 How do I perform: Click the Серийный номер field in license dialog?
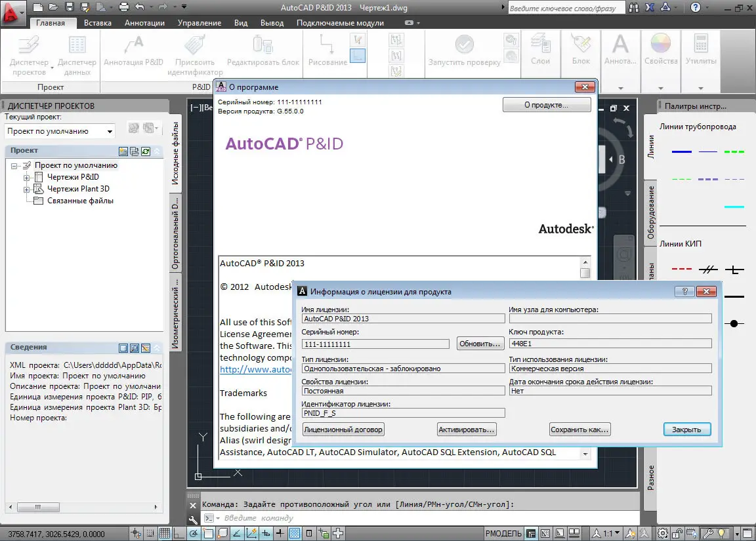[375, 344]
